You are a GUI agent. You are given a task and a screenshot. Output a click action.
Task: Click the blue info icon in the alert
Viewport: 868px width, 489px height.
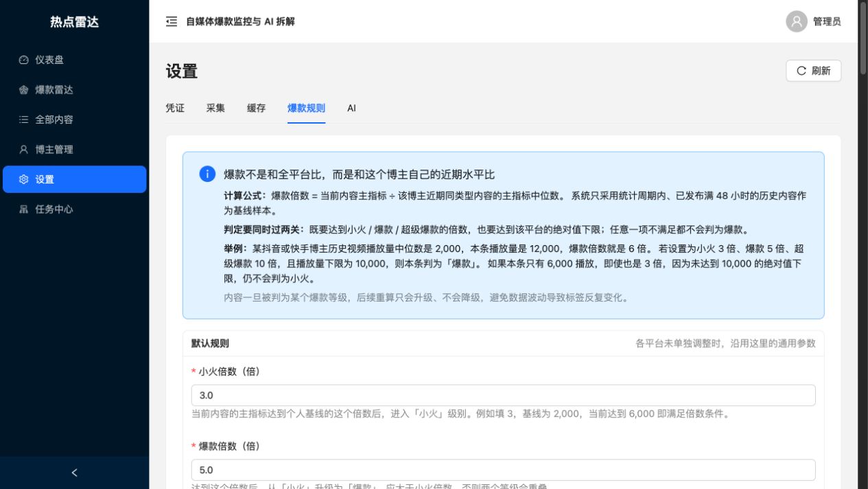(x=207, y=174)
